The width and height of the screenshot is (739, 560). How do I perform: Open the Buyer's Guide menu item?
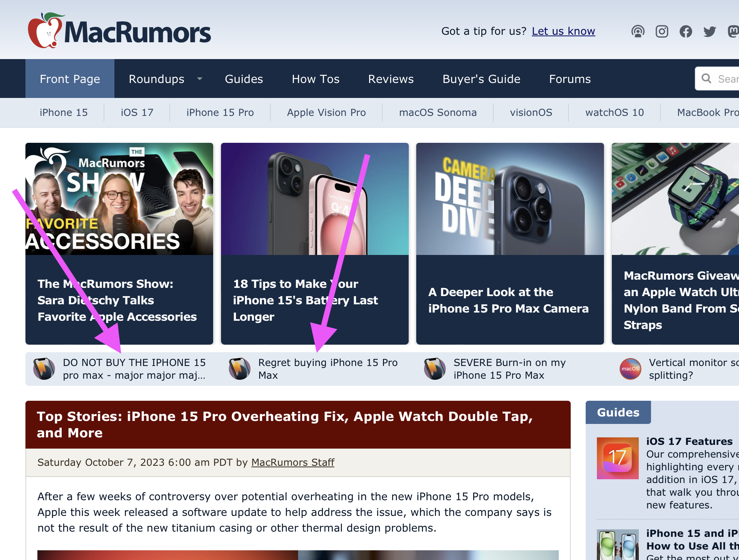coord(481,79)
